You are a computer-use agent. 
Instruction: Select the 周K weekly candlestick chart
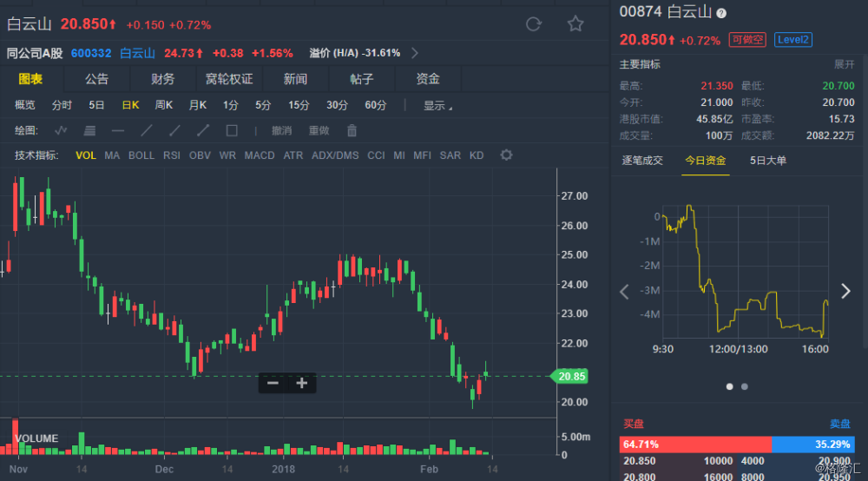(x=164, y=105)
